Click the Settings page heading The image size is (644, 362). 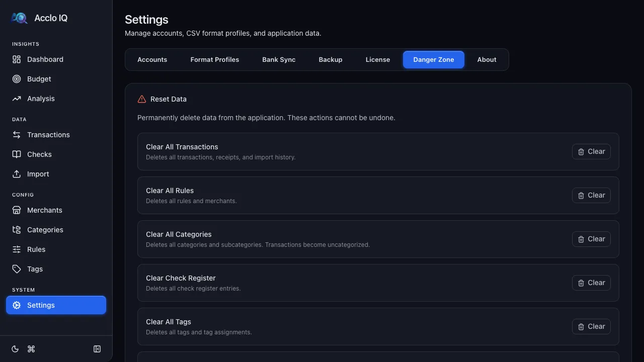coord(146,20)
